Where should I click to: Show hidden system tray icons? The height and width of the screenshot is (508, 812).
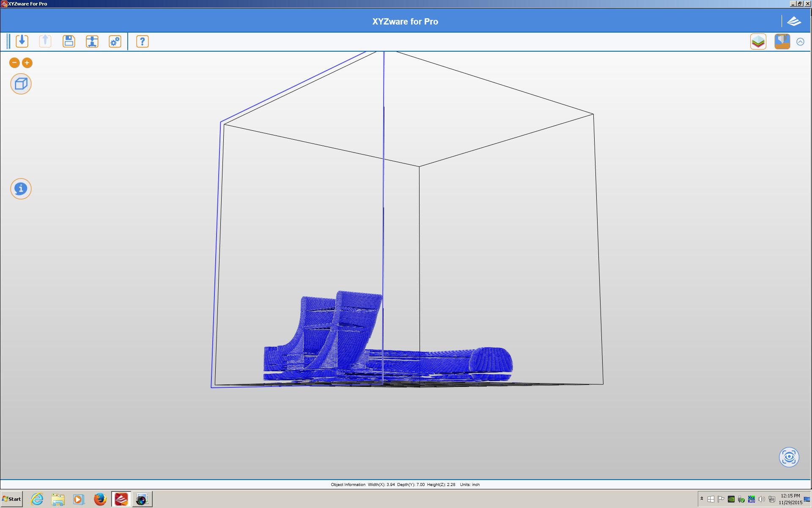point(702,499)
